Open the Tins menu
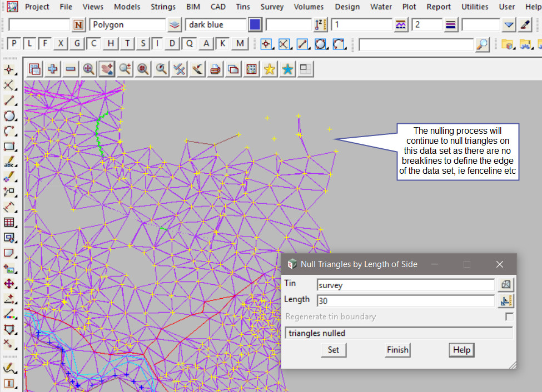This screenshot has width=542, height=392. (x=243, y=7)
